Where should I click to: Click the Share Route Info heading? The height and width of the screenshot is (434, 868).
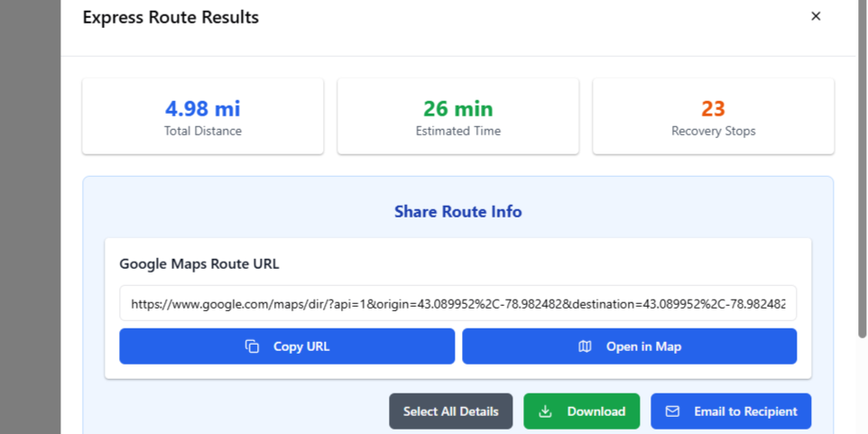(x=457, y=212)
